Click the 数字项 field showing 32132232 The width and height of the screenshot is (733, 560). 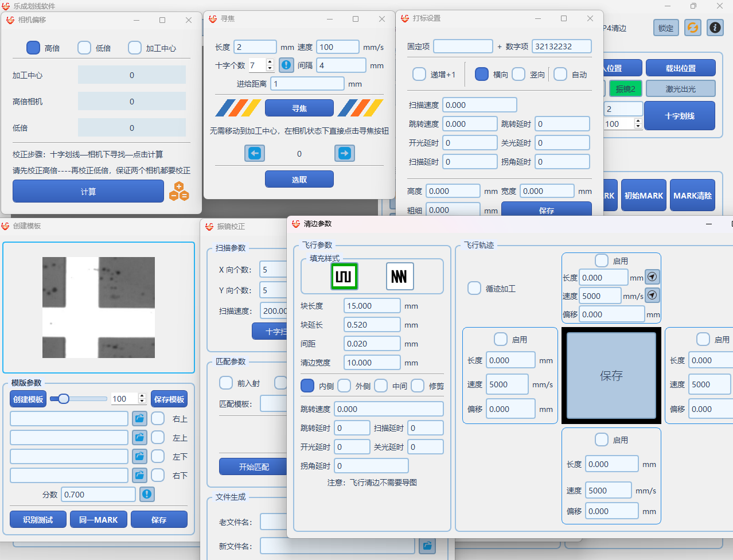click(x=562, y=46)
